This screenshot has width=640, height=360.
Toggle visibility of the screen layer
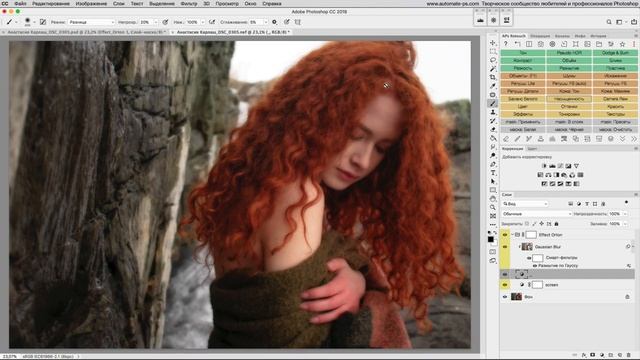coord(505,284)
